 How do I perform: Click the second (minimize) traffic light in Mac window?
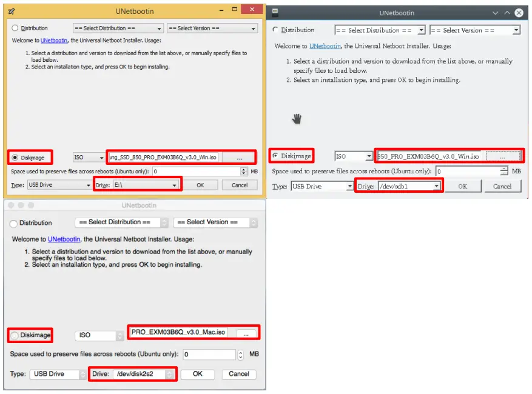[21, 205]
